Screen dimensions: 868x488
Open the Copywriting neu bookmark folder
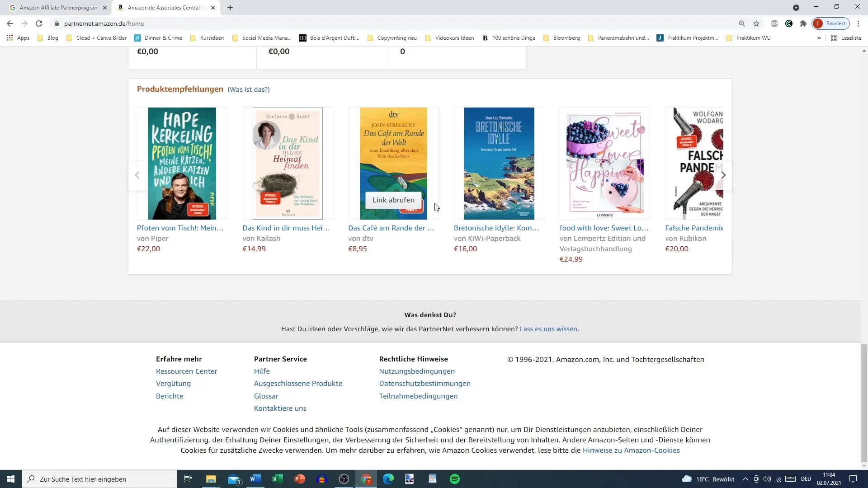pyautogui.click(x=392, y=38)
